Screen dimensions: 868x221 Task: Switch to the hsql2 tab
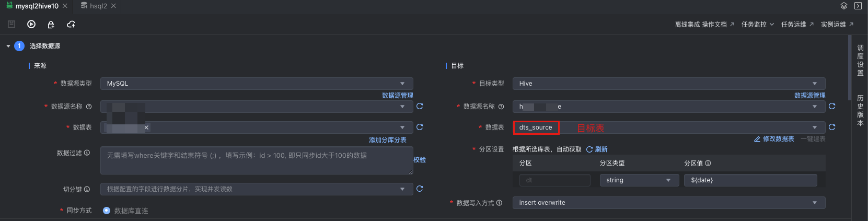tap(98, 6)
